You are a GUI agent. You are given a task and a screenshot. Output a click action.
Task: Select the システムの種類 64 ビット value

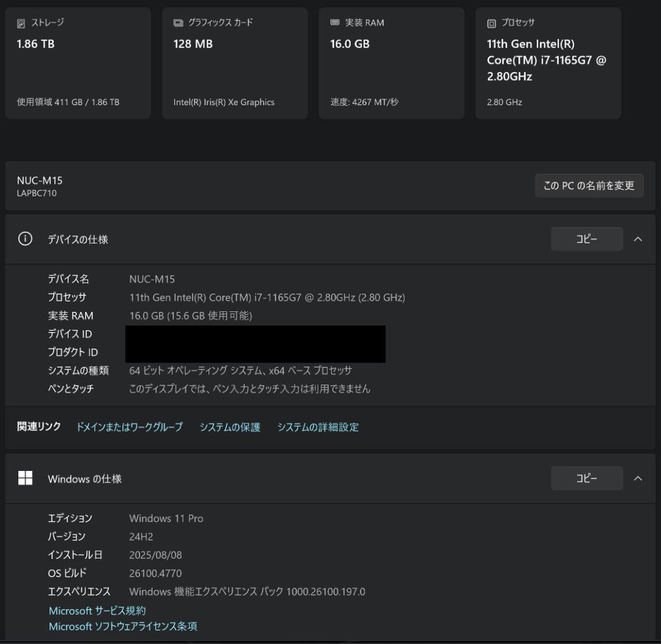pos(241,370)
